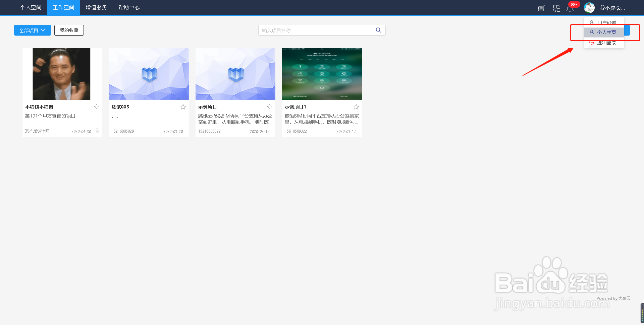Click the app switcher icon beside the bell
This screenshot has height=325, width=644.
click(x=556, y=8)
